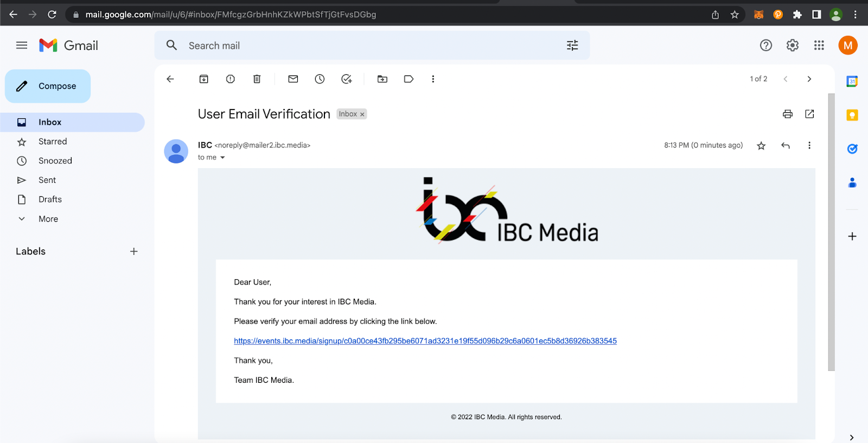The image size is (868, 443).
Task: Open browser Extensions puzzle icon
Action: [x=797, y=15]
